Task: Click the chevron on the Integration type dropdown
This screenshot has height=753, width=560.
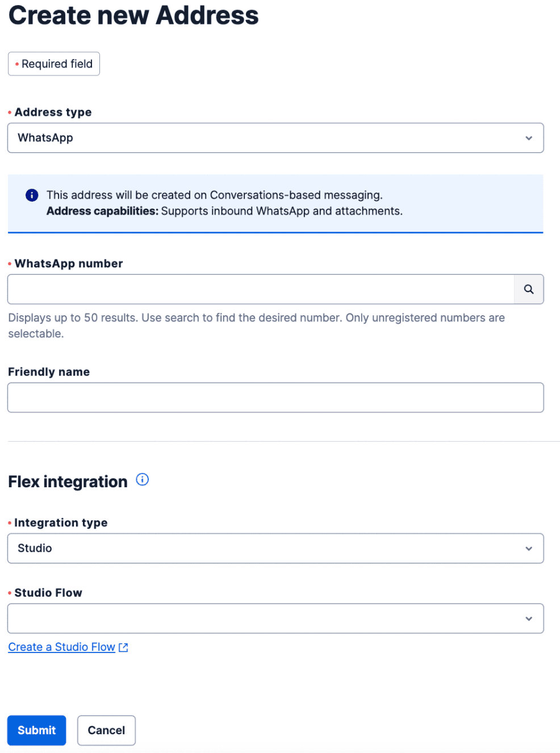Action: click(528, 548)
